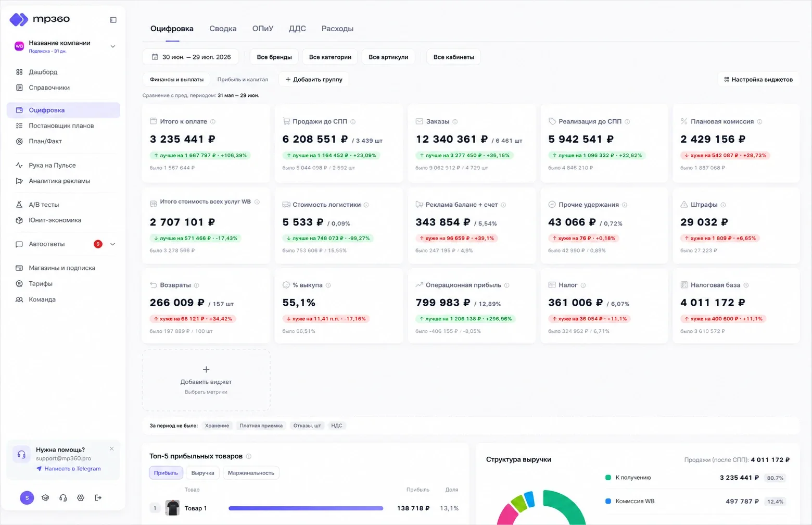
Task: Click green К получению legend swatch
Action: pos(608,478)
